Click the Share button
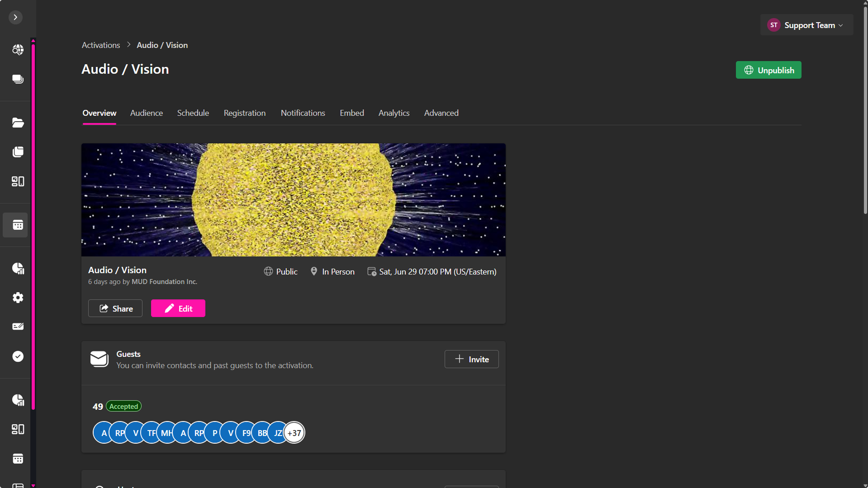Screen dimensions: 868x488 pyautogui.click(x=115, y=308)
